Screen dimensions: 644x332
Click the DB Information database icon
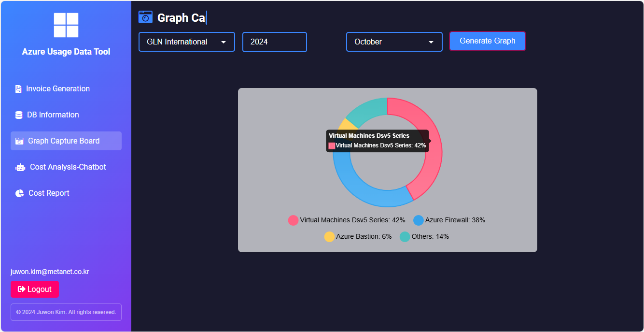tap(19, 115)
